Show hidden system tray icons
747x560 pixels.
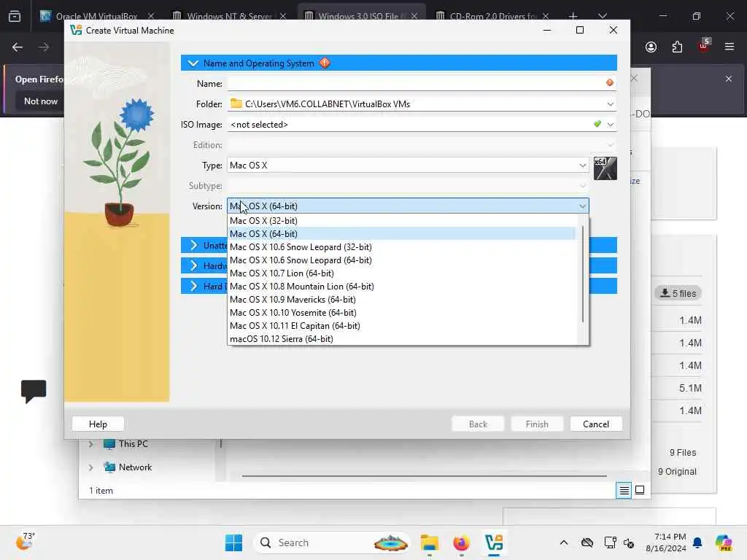click(x=564, y=542)
